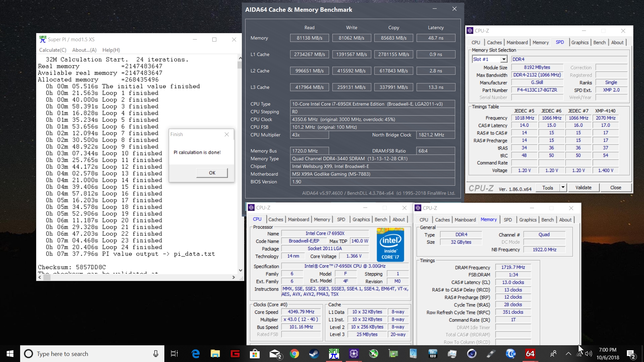Open Help(H) menu in Super PI
644x362 pixels.
111,50
